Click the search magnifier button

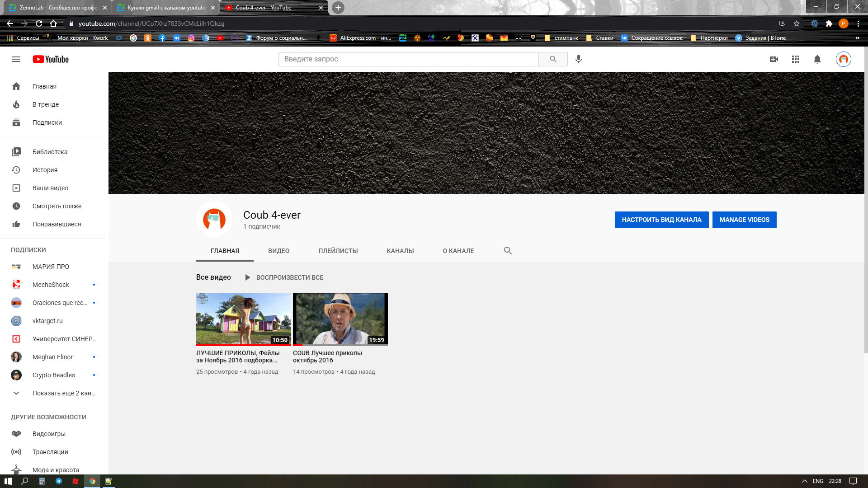553,59
